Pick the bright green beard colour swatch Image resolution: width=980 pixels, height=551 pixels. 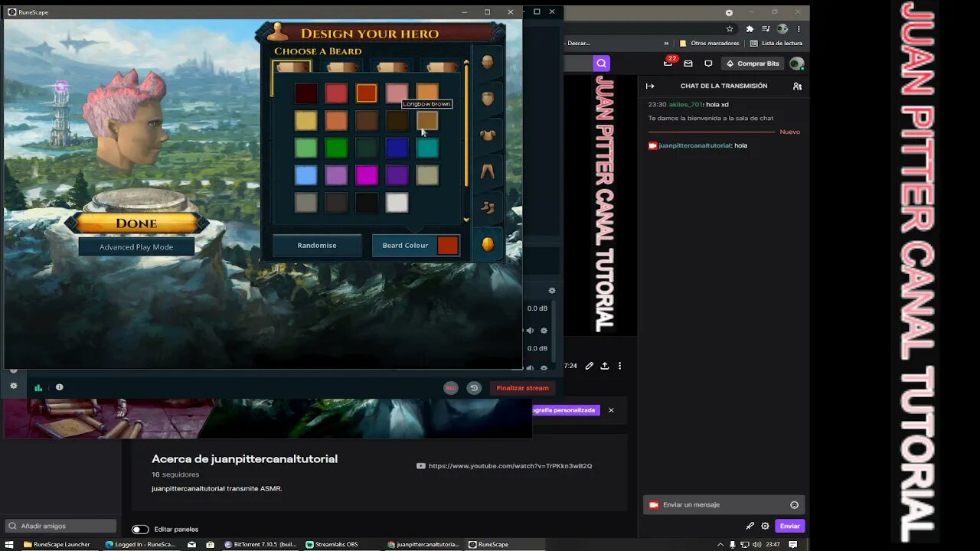click(336, 148)
